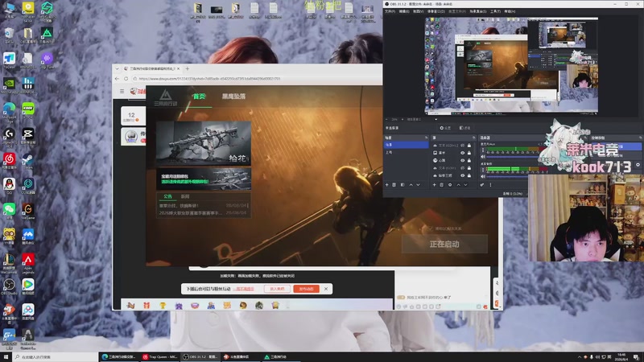Open OBS 文件 menu

[390, 11]
